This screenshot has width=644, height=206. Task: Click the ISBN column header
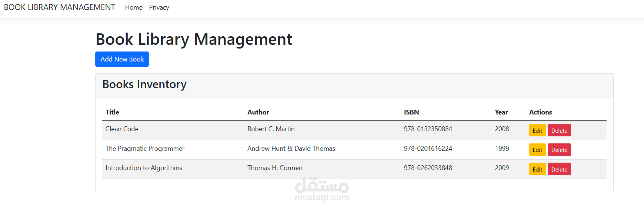coord(411,112)
